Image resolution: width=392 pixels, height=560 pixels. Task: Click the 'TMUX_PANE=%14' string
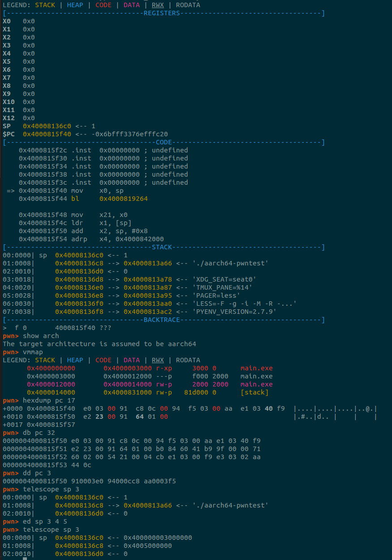(222, 287)
